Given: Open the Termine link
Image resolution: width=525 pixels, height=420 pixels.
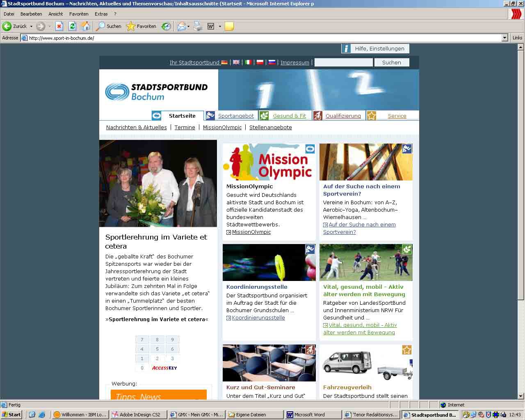Looking at the screenshot, I should click(185, 128).
